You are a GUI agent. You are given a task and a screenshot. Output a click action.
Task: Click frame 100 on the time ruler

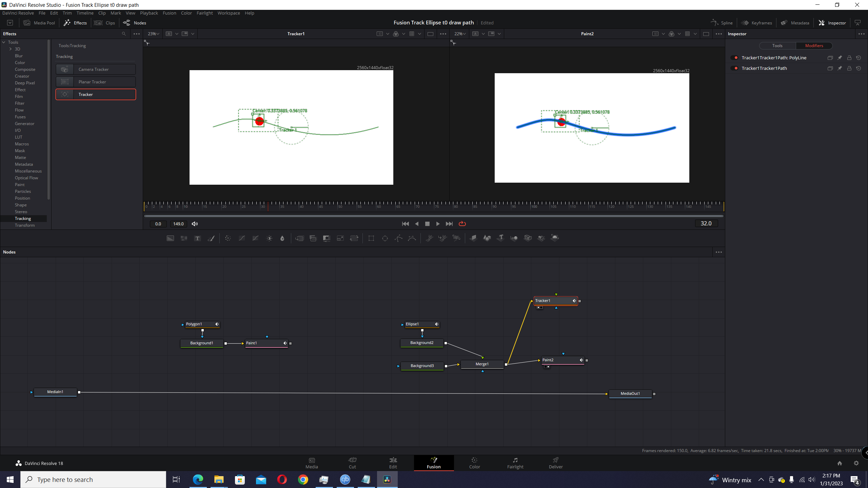click(x=531, y=206)
